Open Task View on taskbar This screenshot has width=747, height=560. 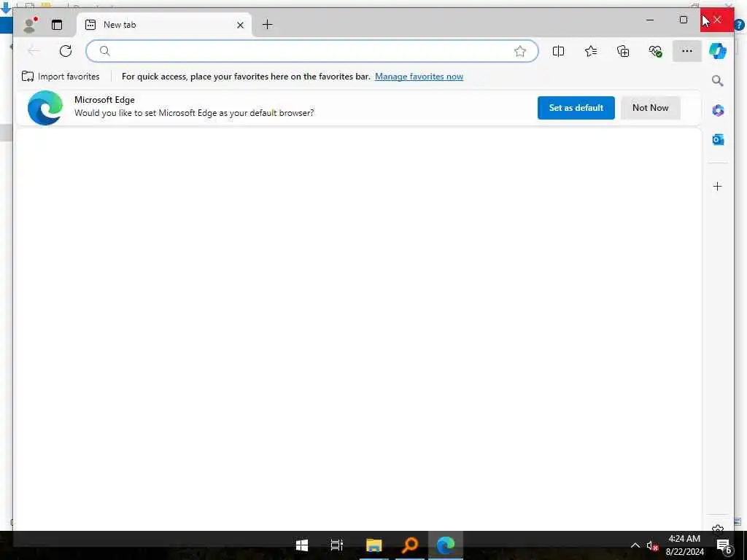[x=337, y=545]
